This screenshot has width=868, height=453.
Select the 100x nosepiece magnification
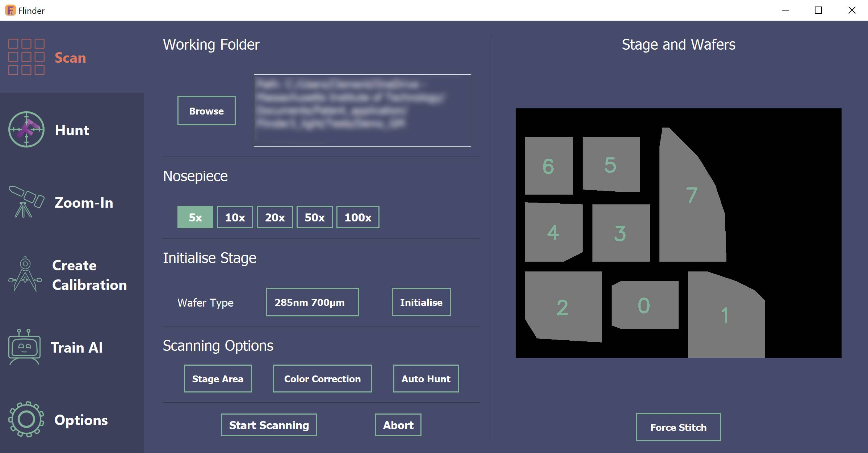pyautogui.click(x=357, y=217)
